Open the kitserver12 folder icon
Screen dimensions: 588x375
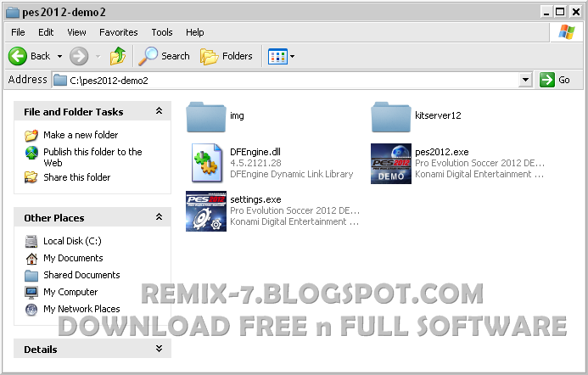tap(391, 116)
